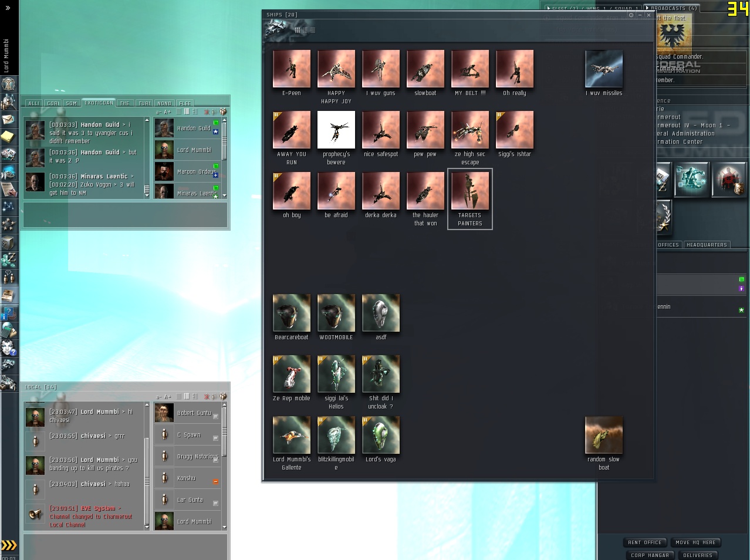The image size is (750, 560).
Task: Set Exoticdan chat to middle portrait display mode
Action: coord(187,112)
